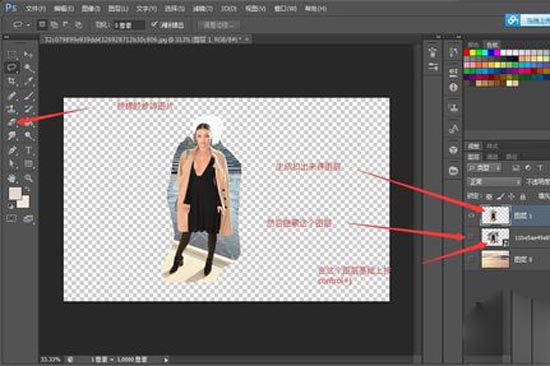The image size is (550, 366).
Task: Open the layer filter type dropdown
Action: pos(485,168)
